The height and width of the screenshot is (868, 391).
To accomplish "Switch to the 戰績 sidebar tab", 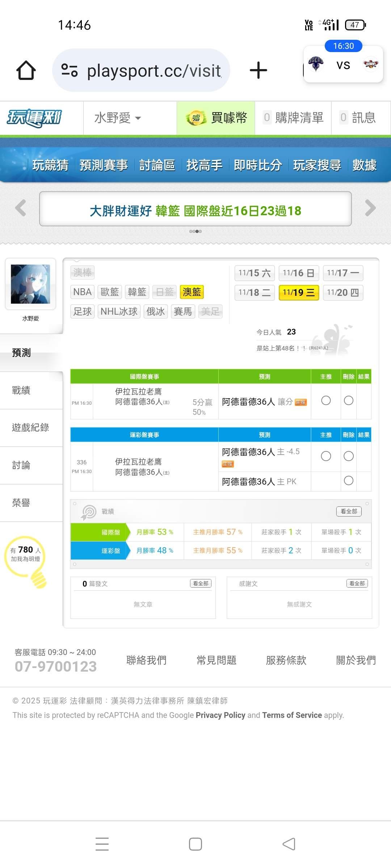I will pos(21,390).
